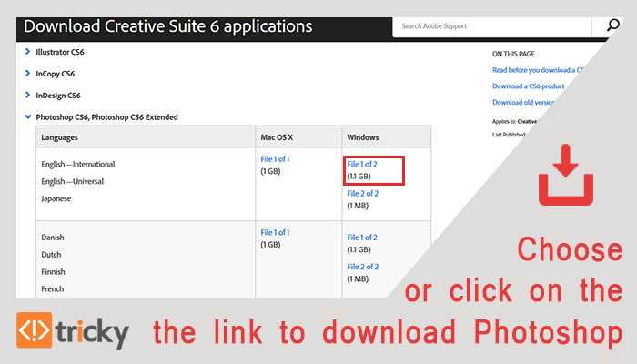Select the English—Universal text
Image resolution: width=637 pixels, height=364 pixels.
tap(72, 181)
